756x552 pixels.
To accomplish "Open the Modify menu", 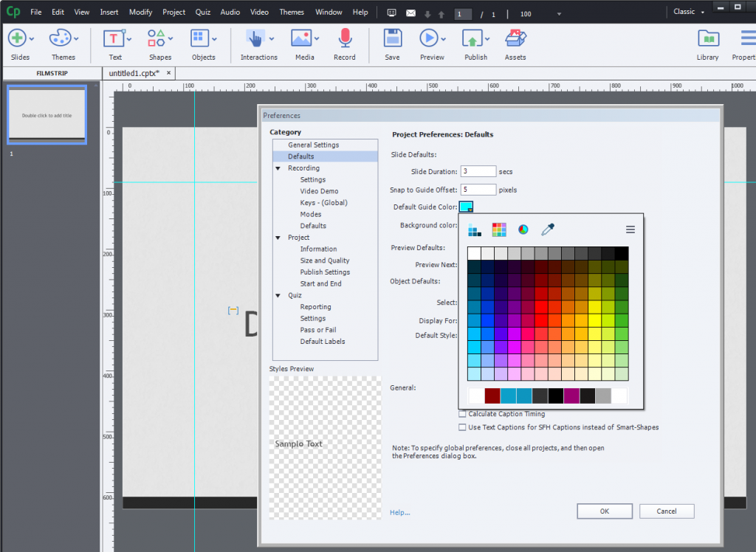I will 140,12.
